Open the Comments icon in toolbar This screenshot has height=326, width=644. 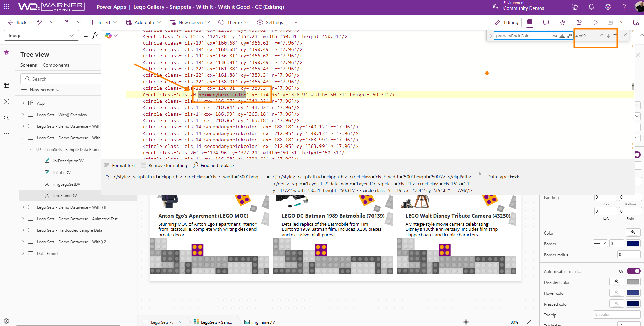point(546,22)
